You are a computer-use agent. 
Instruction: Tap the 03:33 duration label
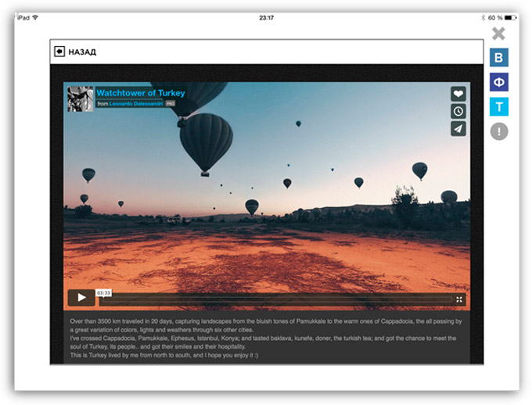click(103, 292)
